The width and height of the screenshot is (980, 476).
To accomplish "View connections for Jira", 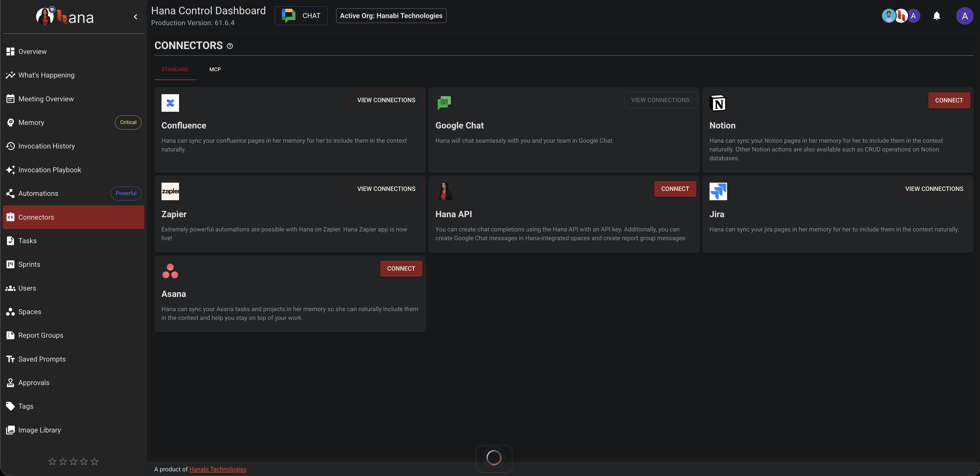I will point(934,189).
